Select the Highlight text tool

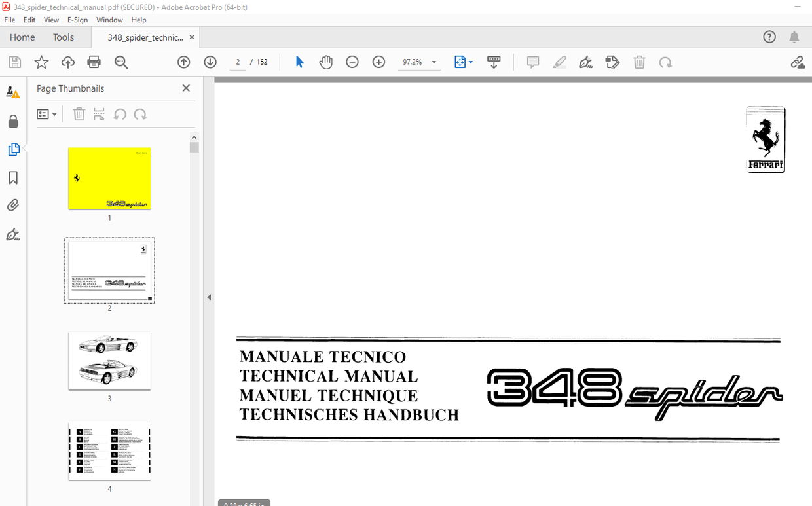point(559,62)
